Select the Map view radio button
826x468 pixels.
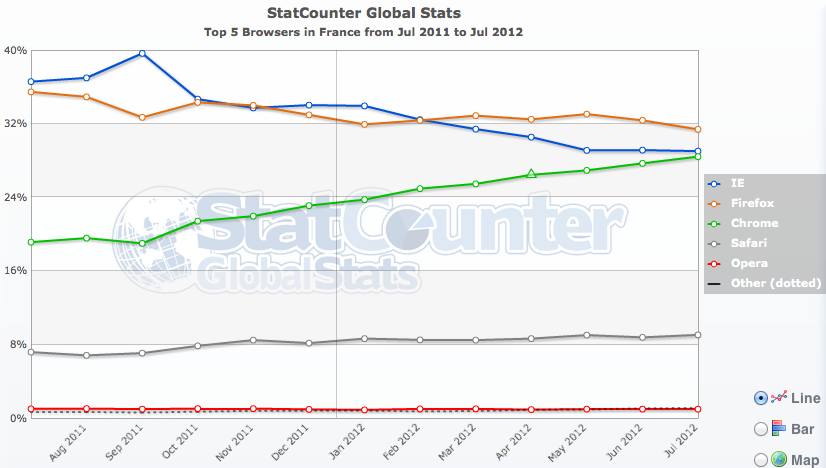[760, 459]
